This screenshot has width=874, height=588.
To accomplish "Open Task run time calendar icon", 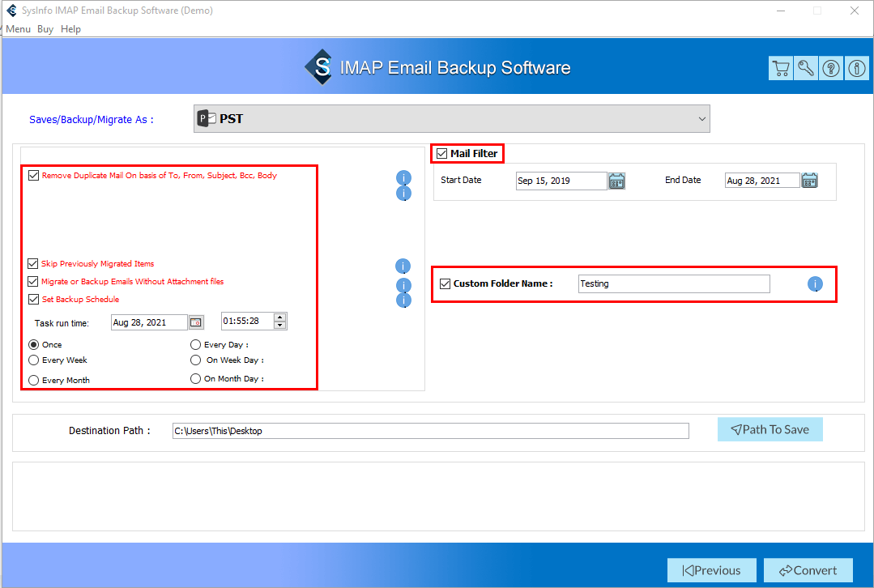I will [196, 322].
